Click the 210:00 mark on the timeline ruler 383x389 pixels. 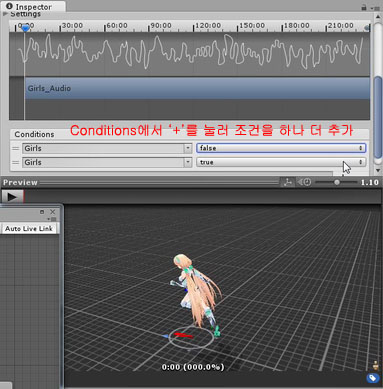point(340,25)
